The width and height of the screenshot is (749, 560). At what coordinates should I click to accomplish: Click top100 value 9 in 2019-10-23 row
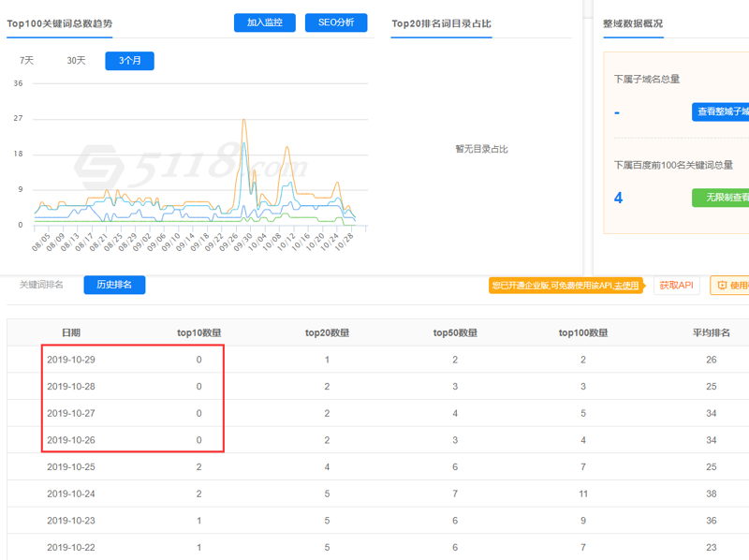tap(583, 521)
